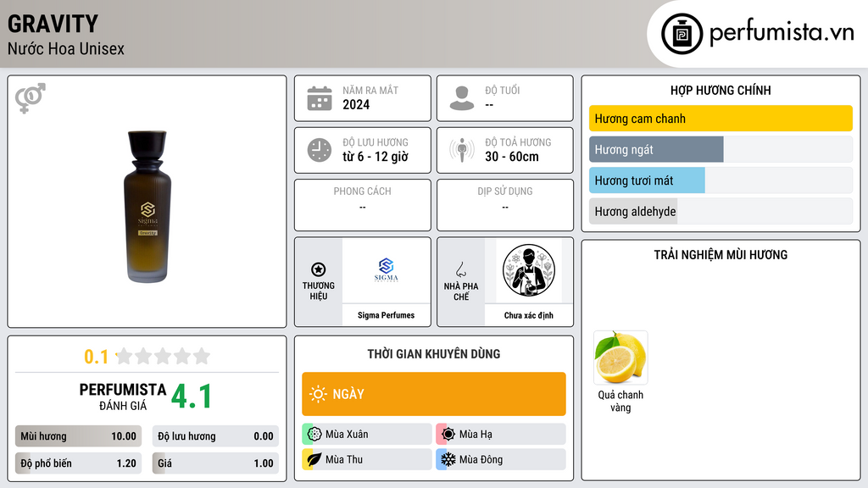This screenshot has height=488, width=868.
Task: Select the Mùa Xuân season chip
Action: point(367,435)
